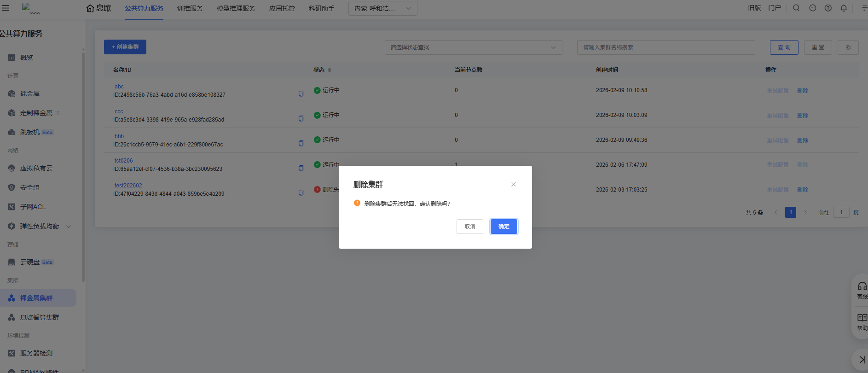Click the notification bell icon
The height and width of the screenshot is (373, 868).
844,8
